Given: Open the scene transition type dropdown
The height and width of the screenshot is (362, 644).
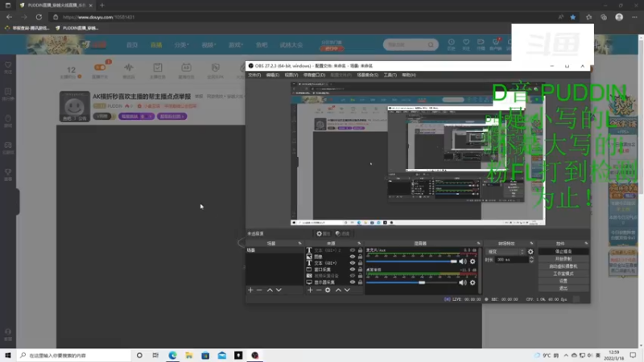Looking at the screenshot, I should pos(506,252).
